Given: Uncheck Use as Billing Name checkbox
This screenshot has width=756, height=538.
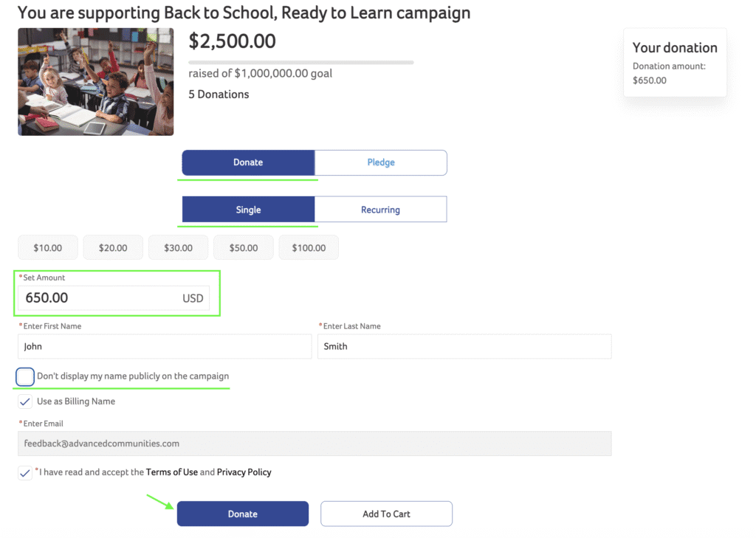Looking at the screenshot, I should tap(25, 402).
